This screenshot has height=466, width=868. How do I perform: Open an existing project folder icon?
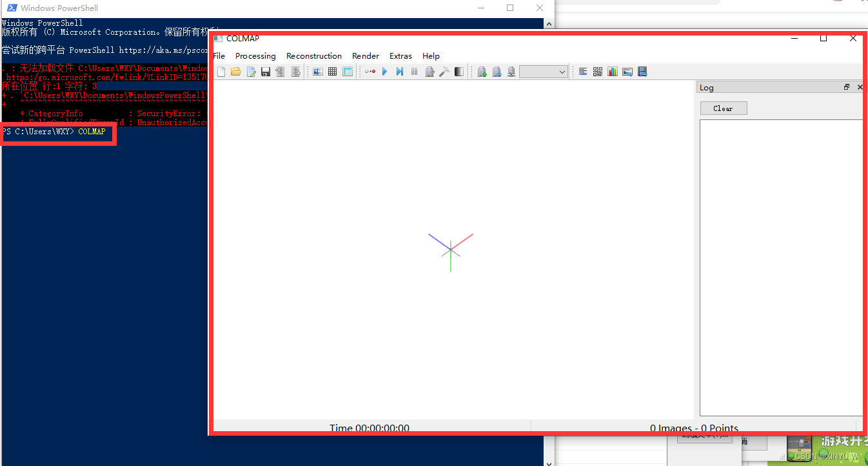[x=236, y=72]
